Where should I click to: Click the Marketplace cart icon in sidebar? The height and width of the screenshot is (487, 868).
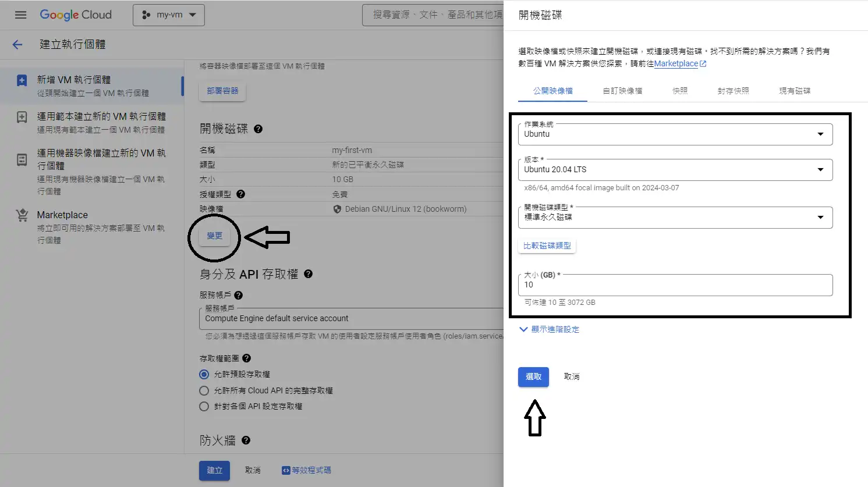pyautogui.click(x=22, y=215)
